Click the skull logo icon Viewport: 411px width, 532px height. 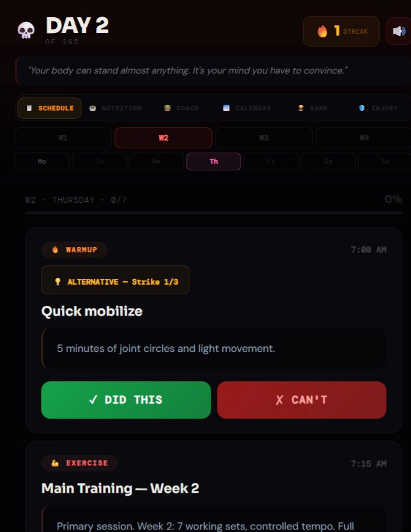pos(26,31)
